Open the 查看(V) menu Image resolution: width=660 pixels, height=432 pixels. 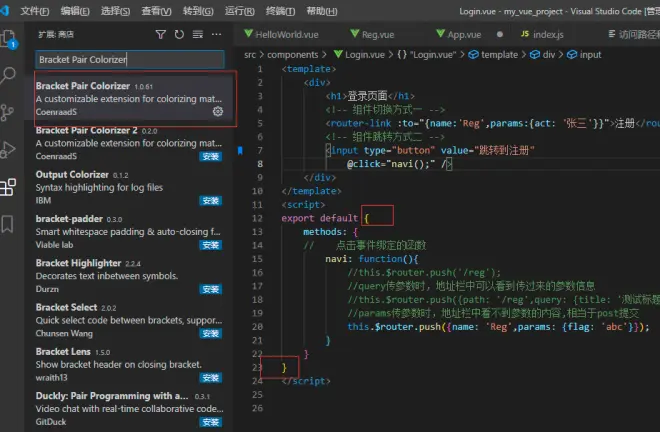click(x=156, y=11)
